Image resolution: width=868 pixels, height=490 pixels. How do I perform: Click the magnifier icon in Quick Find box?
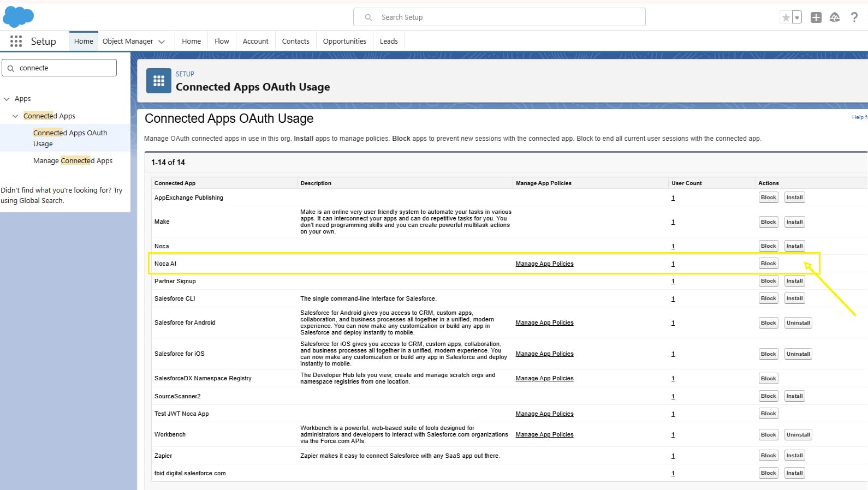(x=11, y=68)
